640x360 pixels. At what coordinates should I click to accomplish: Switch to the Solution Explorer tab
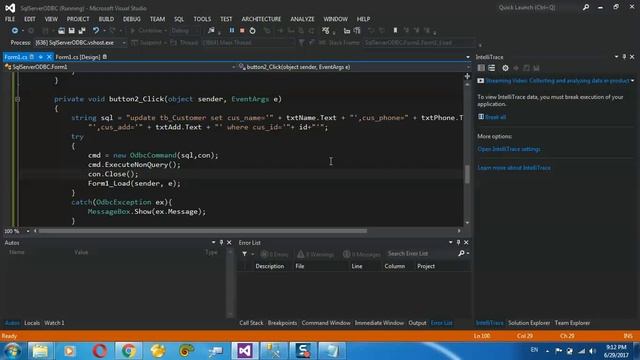tap(529, 323)
